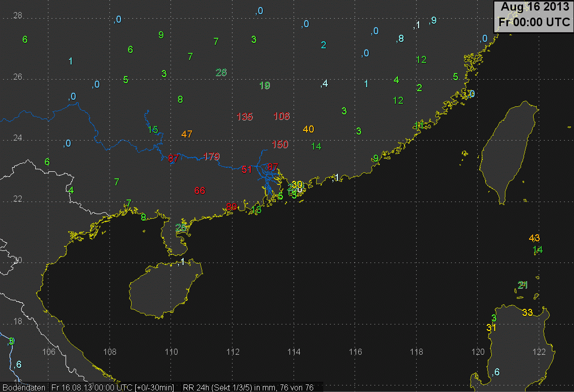Click the red 89 coastal reading
Viewport: 574px width, 392px height.
[x=231, y=207]
